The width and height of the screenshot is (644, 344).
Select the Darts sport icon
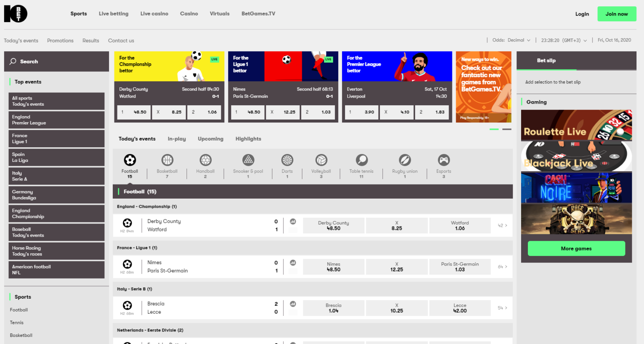[287, 160]
